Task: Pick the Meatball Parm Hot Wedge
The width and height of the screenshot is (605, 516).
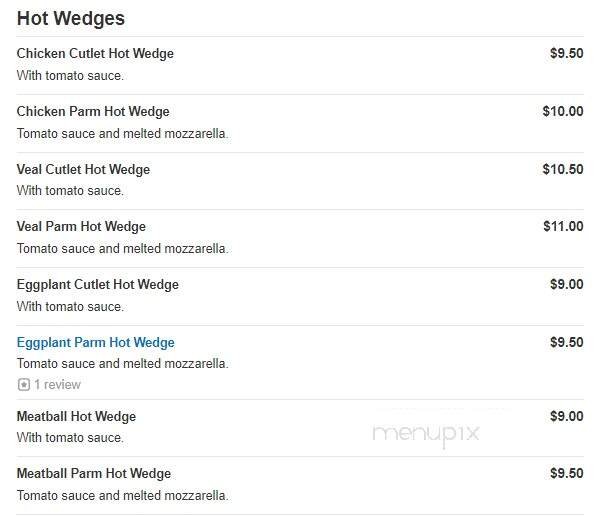Action: [x=94, y=474]
